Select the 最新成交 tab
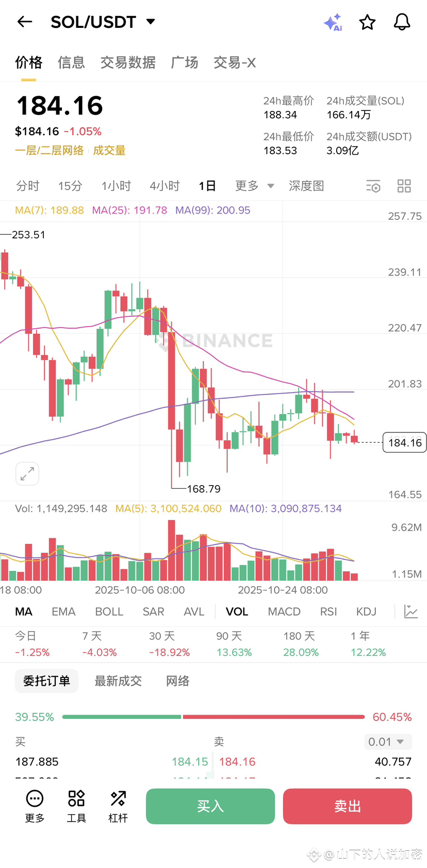Viewport: 427px width, 868px height. tap(118, 681)
